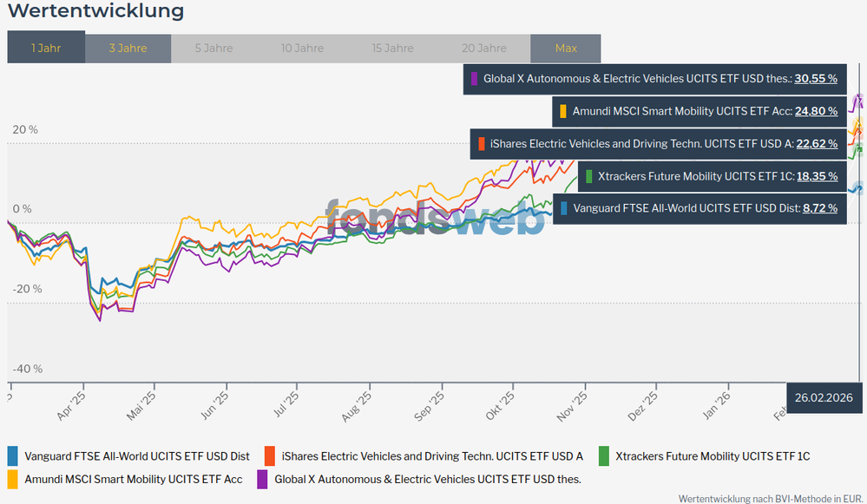Select the 5 Jahre tab
Viewport: 867px width, 504px height.
click(213, 49)
